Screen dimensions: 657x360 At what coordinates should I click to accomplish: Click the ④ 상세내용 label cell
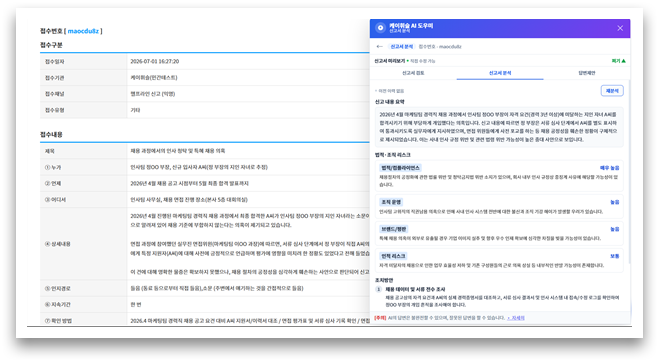pyautogui.click(x=83, y=244)
